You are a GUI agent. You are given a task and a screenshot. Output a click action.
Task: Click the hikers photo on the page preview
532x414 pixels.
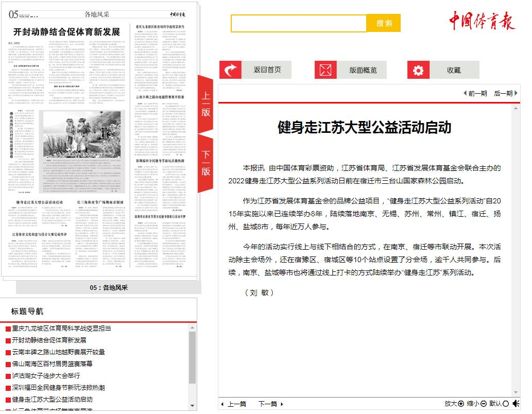coord(82,134)
